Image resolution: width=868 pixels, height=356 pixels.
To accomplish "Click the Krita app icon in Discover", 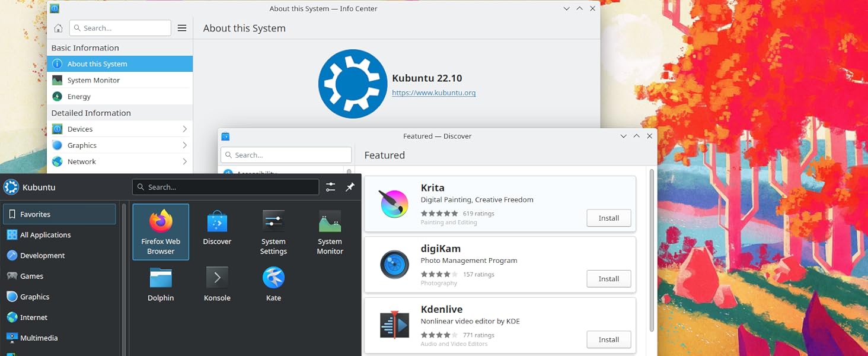I will 394,204.
